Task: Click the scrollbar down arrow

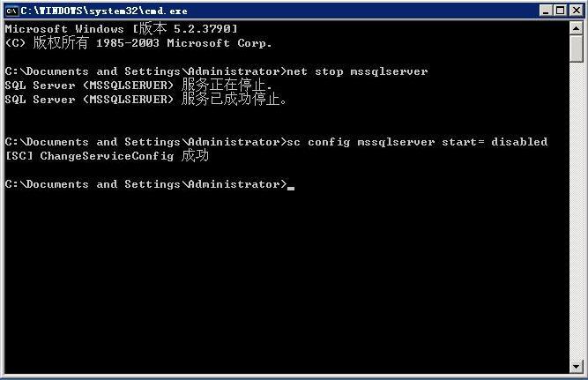Action: (577, 365)
